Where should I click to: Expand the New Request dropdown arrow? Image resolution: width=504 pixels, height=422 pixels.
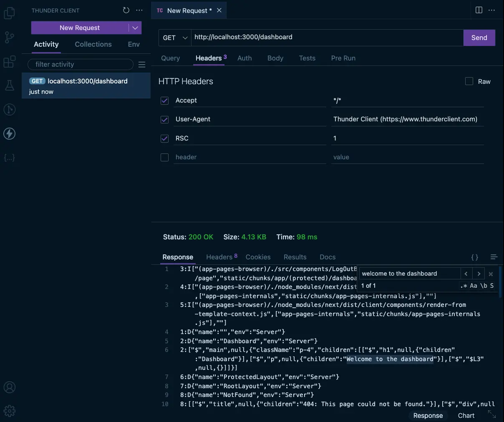tap(135, 28)
